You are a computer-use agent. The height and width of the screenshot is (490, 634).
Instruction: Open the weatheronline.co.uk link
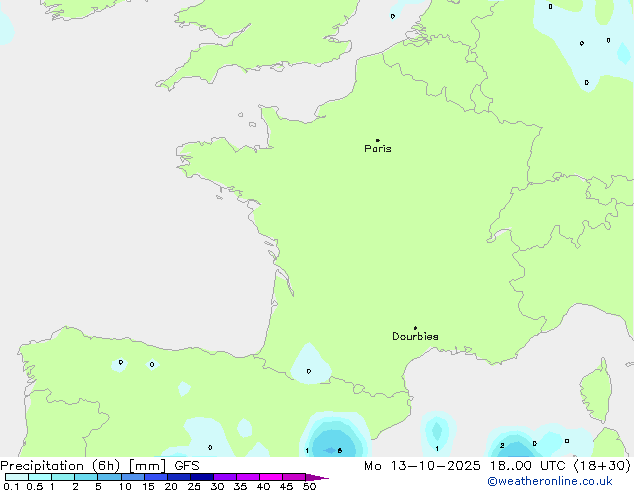pos(550,482)
